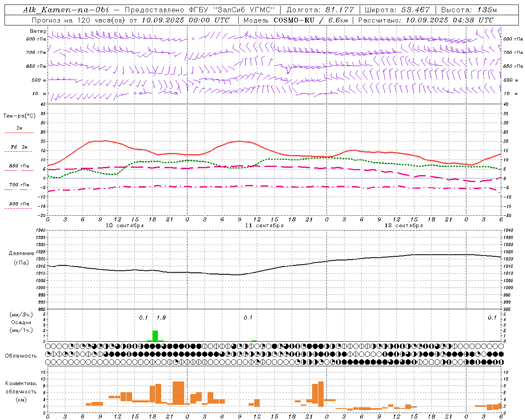
Task: Select the Широта: 53.467 value
Action: 397,10
